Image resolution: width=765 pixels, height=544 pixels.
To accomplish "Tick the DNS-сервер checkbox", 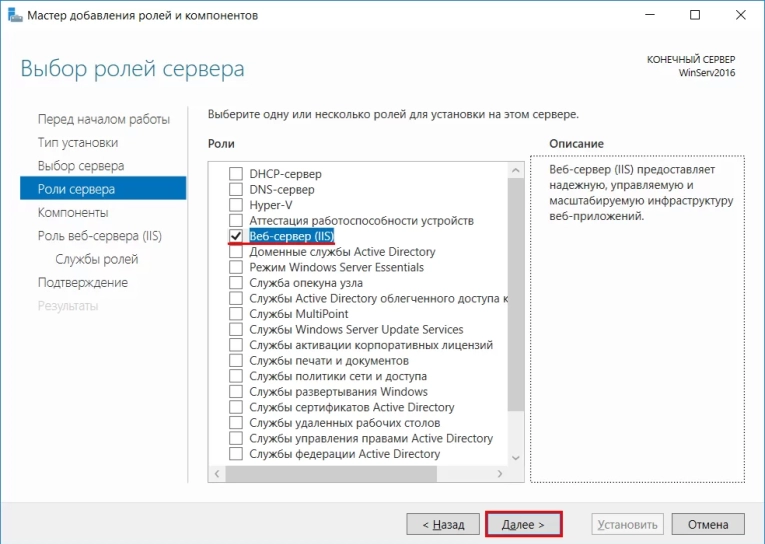I will (236, 189).
